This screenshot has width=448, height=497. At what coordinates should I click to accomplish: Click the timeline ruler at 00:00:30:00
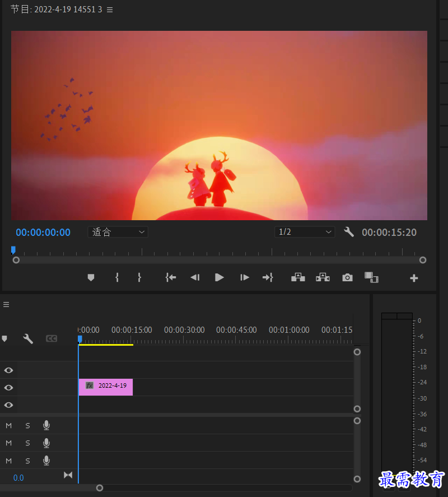click(184, 330)
